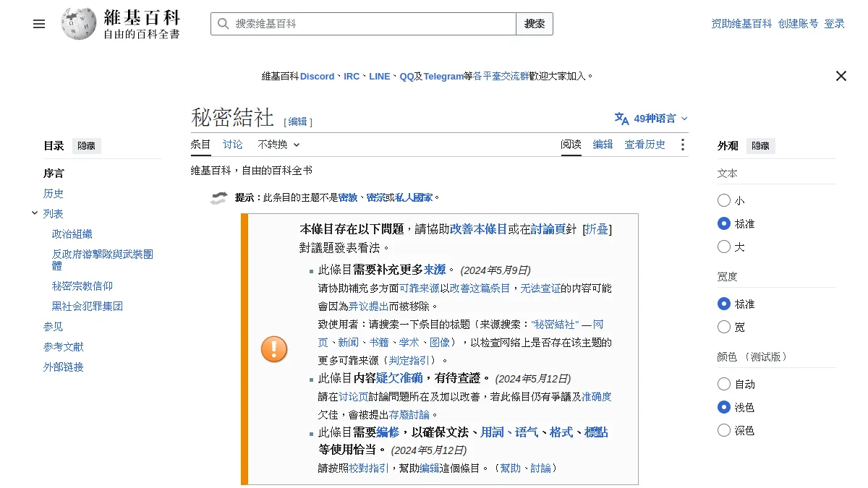Go to 外部链接 in contents
This screenshot has height=488, width=868.
64,367
